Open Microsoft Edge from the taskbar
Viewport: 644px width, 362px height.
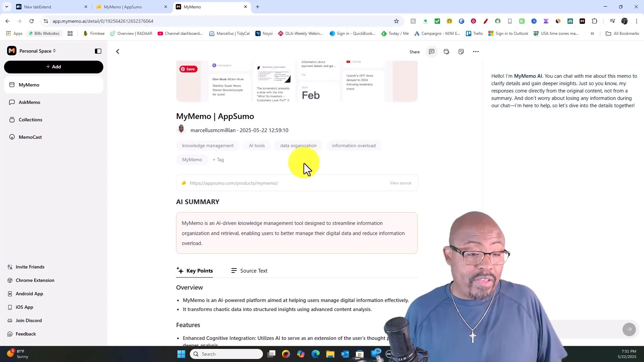pos(316,354)
